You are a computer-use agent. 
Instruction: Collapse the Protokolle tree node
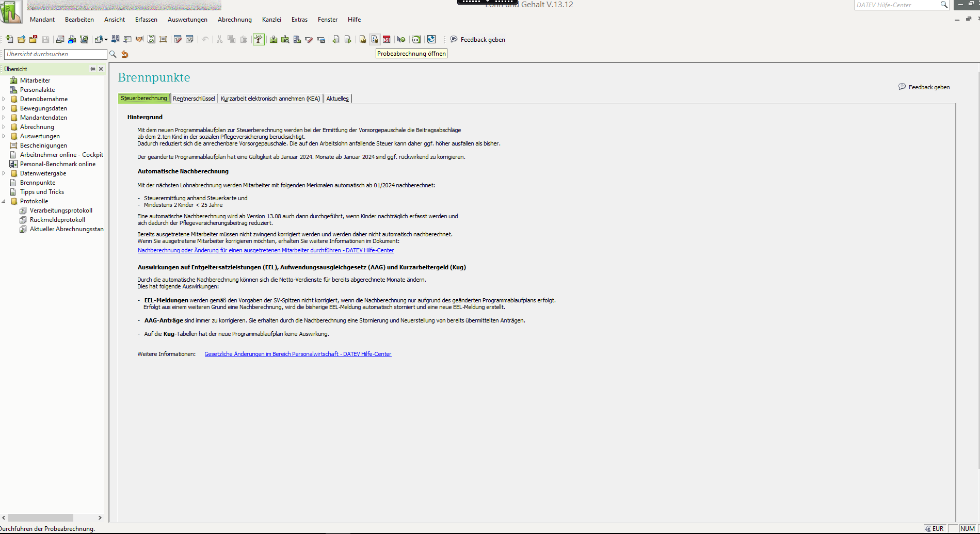(4, 201)
